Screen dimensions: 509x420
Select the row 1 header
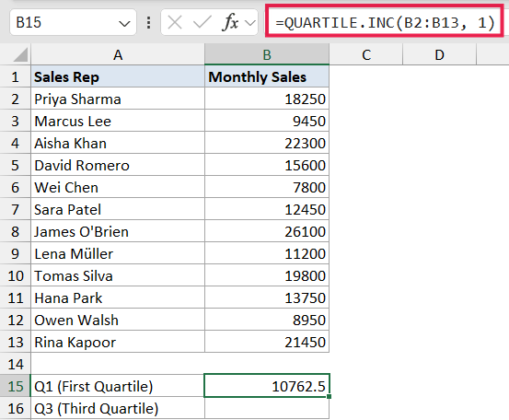click(16, 77)
